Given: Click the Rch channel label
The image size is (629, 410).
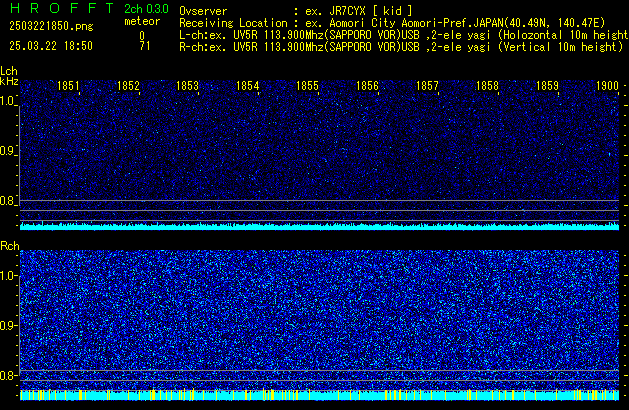Looking at the screenshot, I should pos(10,246).
